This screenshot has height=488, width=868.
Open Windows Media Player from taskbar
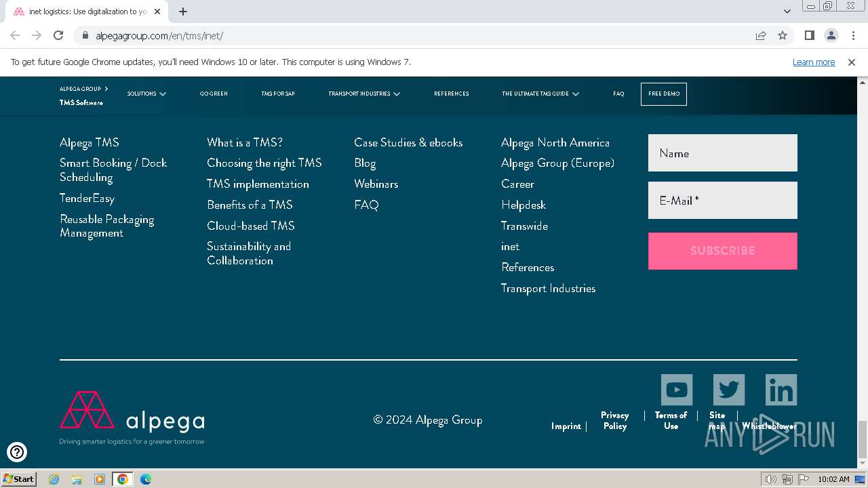tap(100, 479)
